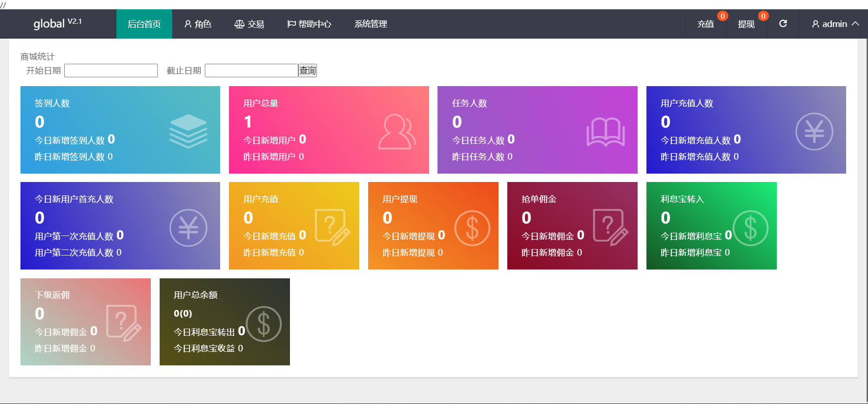This screenshot has height=404, width=868.
Task: Click the global V2.1 logo
Action: pos(58,23)
